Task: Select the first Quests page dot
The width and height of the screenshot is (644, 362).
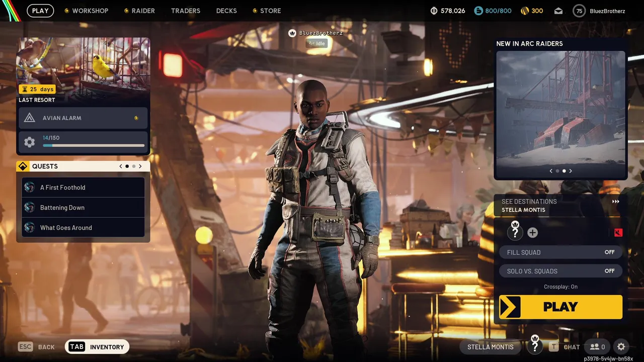Action: [x=127, y=166]
